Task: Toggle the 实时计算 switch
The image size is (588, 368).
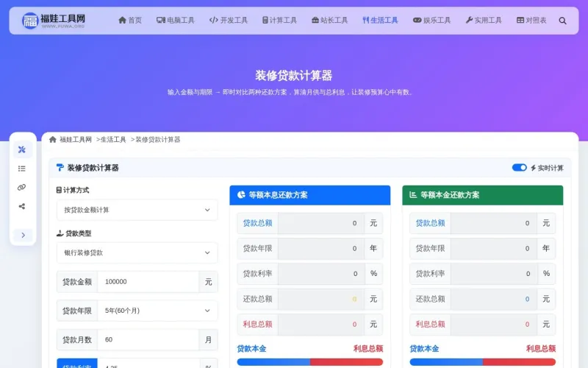Action: pos(520,168)
